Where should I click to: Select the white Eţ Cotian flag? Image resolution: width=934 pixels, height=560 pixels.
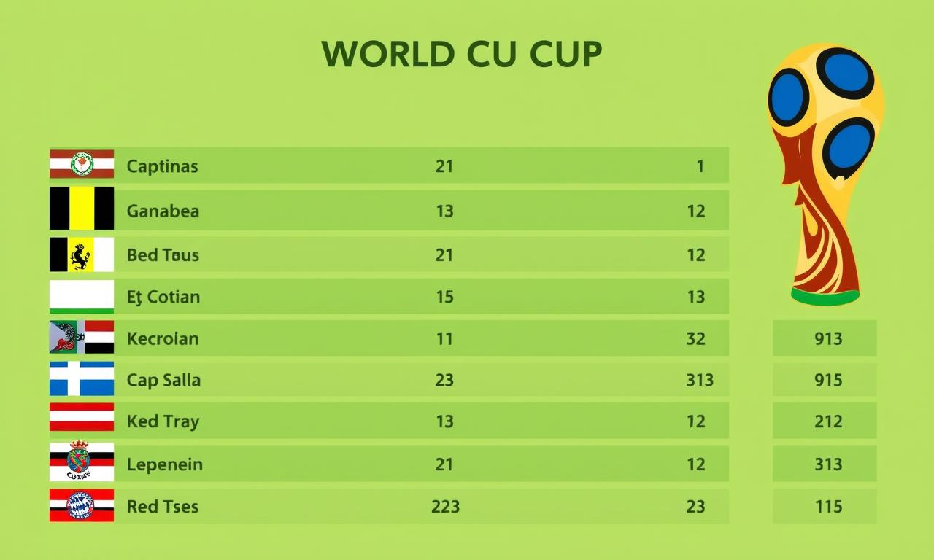[82, 297]
